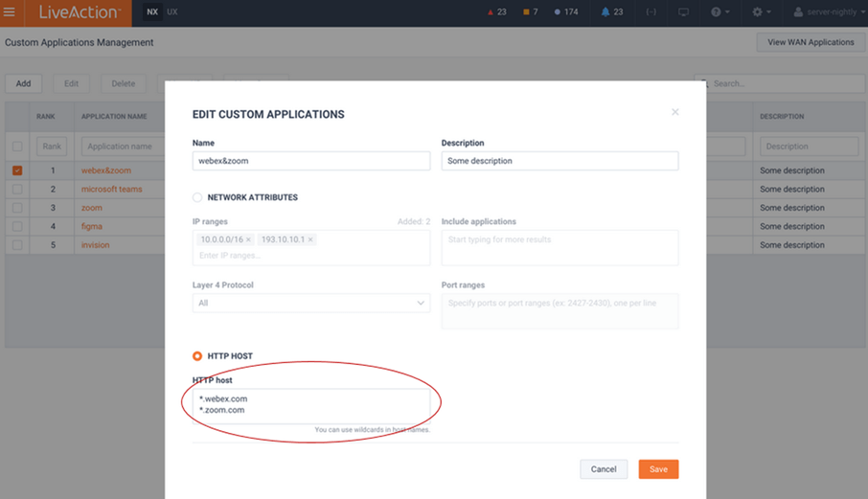Toggle the select-all checkbox in filter row
Image resolution: width=868 pixels, height=499 pixels.
(x=17, y=146)
